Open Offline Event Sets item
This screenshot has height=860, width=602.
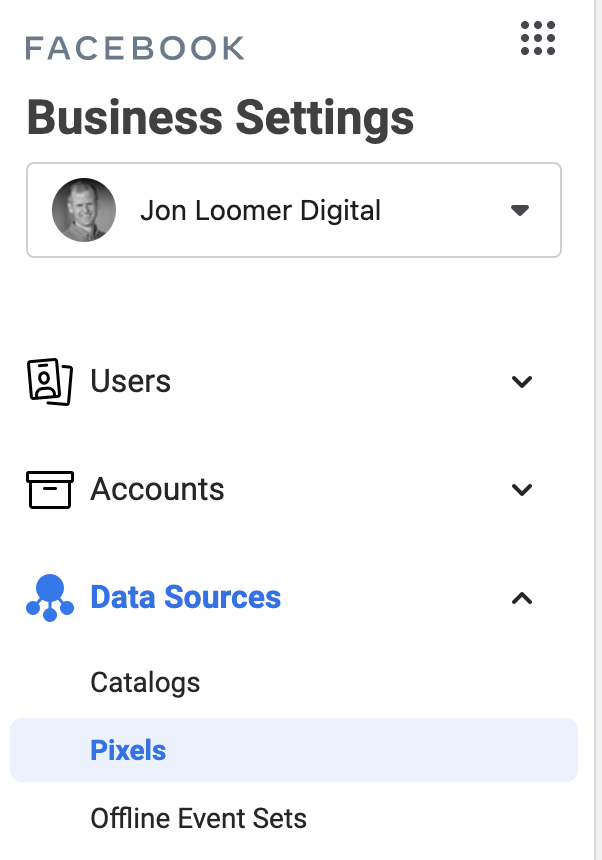198,818
